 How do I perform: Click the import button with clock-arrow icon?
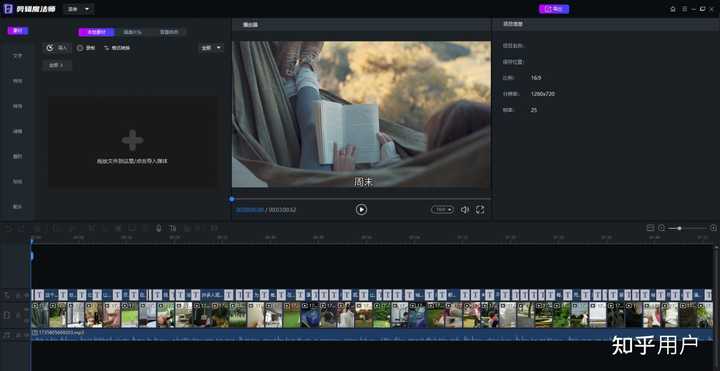pos(57,48)
